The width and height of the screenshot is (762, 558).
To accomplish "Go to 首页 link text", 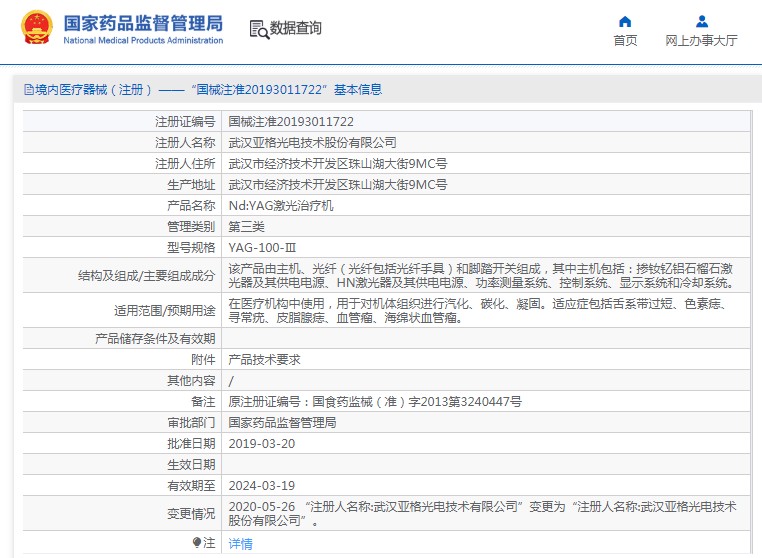I will (x=625, y=40).
